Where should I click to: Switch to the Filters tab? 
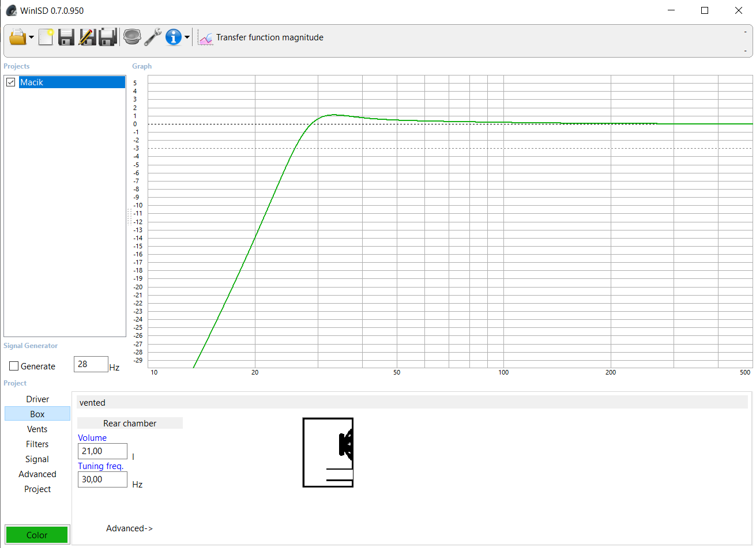[x=37, y=444]
